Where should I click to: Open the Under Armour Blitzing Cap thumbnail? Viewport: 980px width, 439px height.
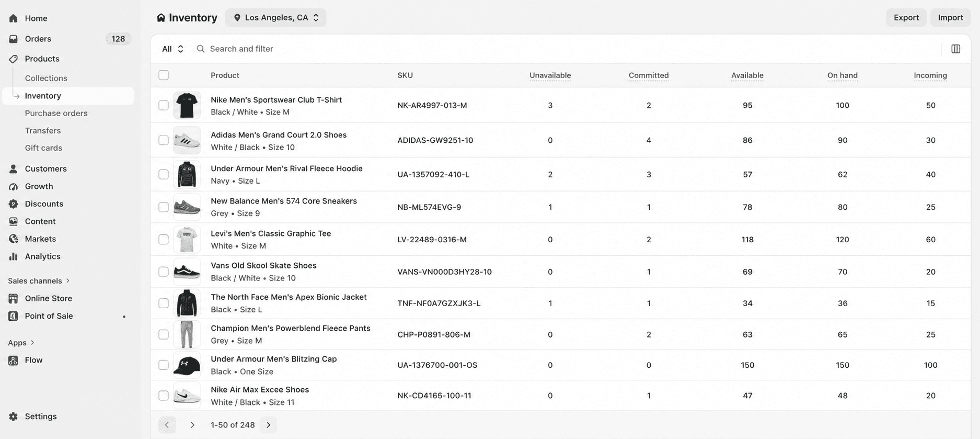coord(187,365)
